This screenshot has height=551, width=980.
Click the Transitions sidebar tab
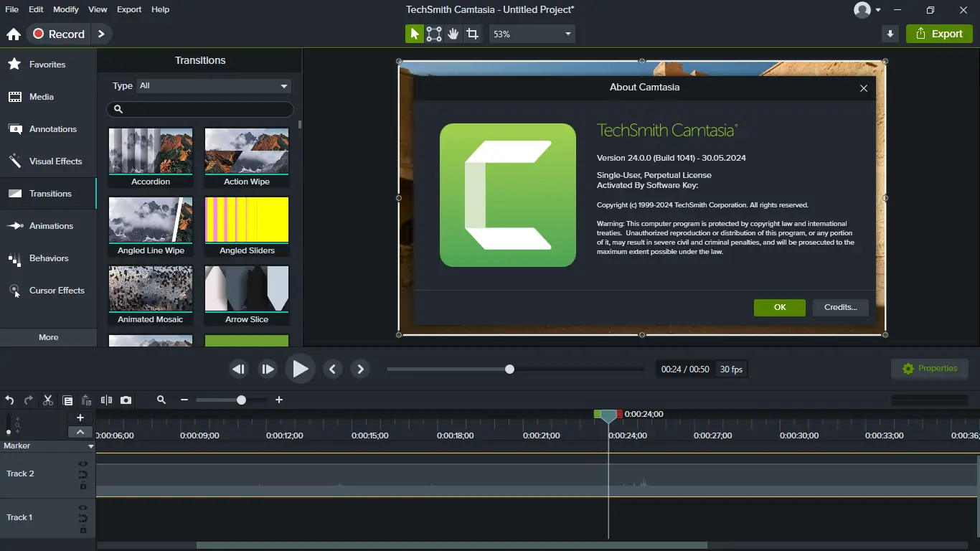(48, 194)
